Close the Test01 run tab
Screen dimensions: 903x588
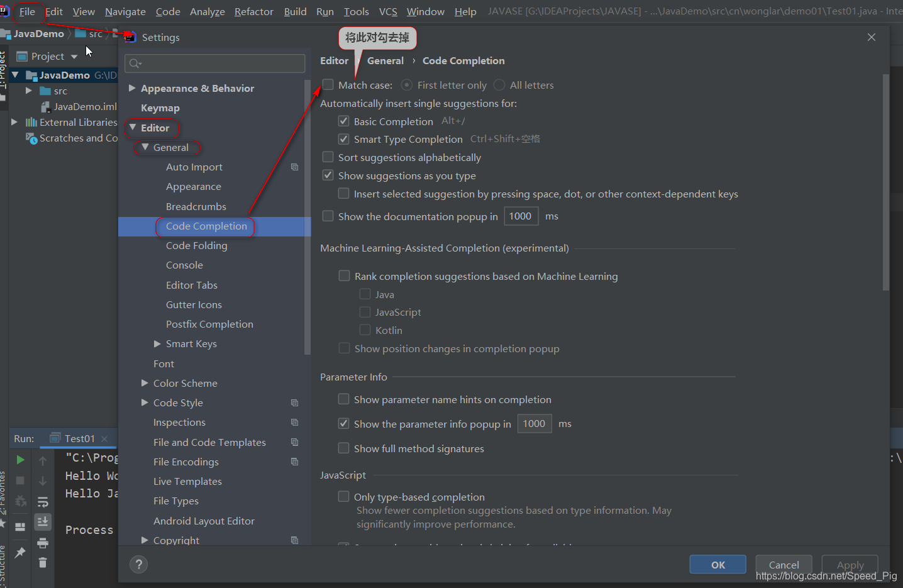(x=104, y=439)
